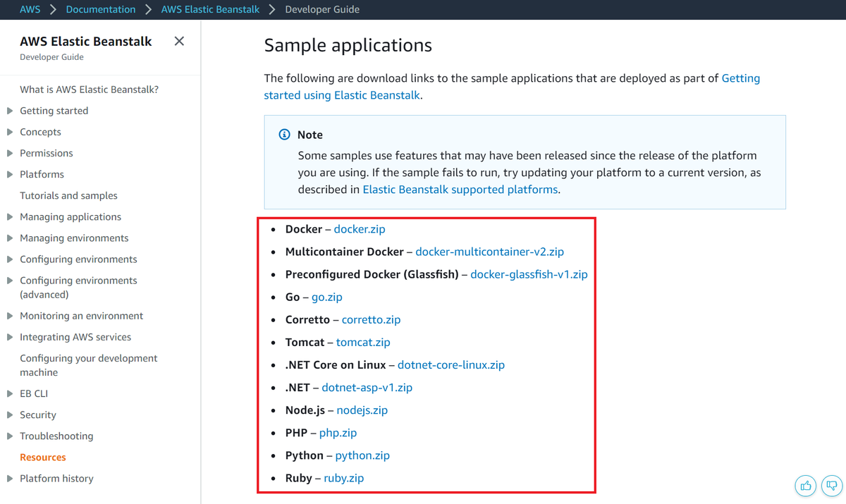The height and width of the screenshot is (504, 846).
Task: Click the thumbs up feedback icon
Action: click(806, 486)
